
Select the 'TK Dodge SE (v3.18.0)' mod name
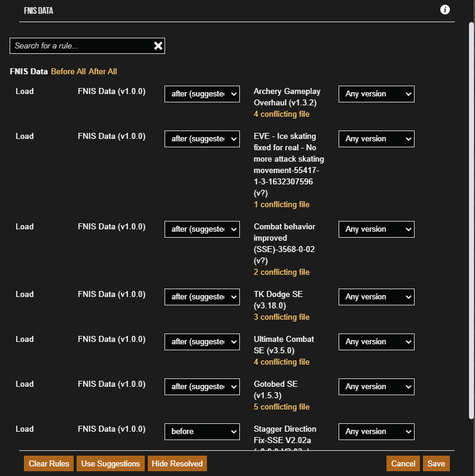coord(278,300)
